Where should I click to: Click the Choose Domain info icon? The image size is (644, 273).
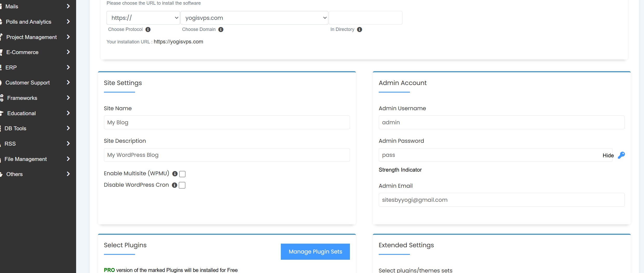(x=221, y=29)
